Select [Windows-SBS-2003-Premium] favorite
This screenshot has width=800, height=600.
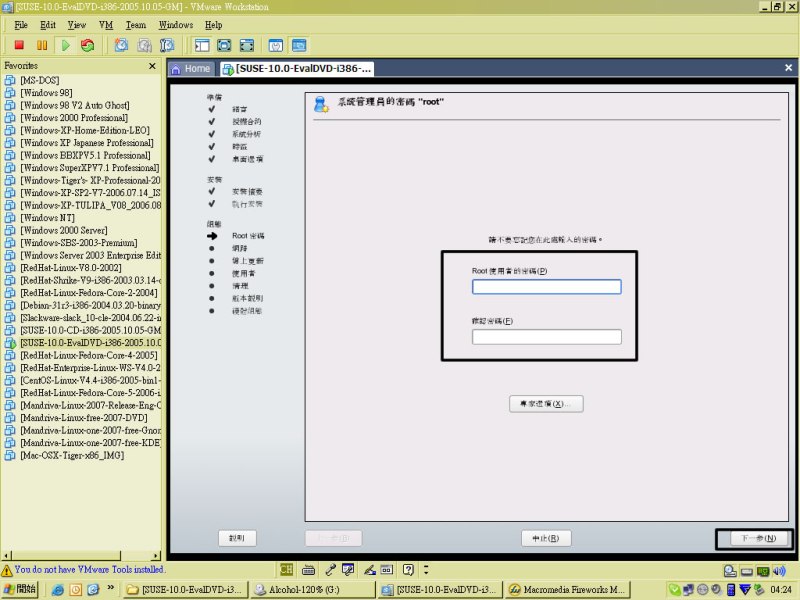[x=79, y=243]
